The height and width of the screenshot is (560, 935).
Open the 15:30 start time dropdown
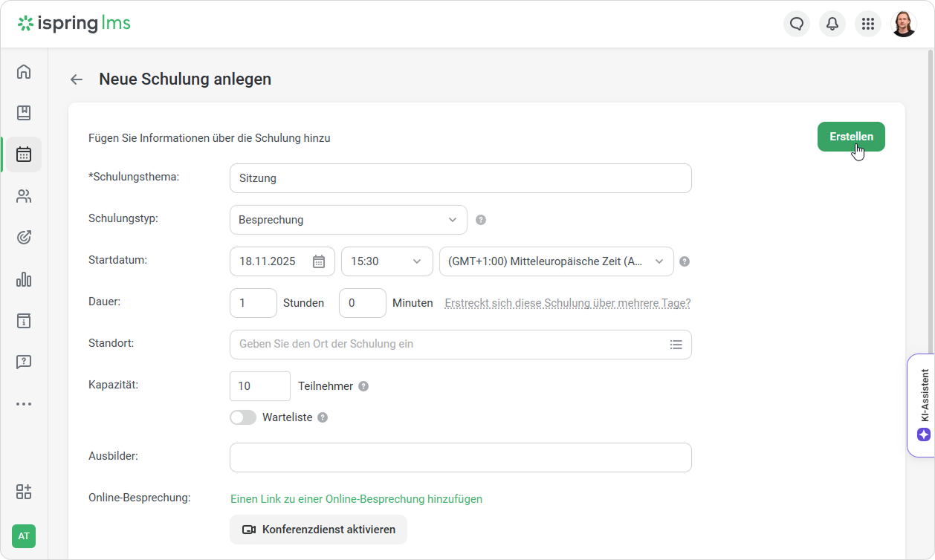(386, 261)
